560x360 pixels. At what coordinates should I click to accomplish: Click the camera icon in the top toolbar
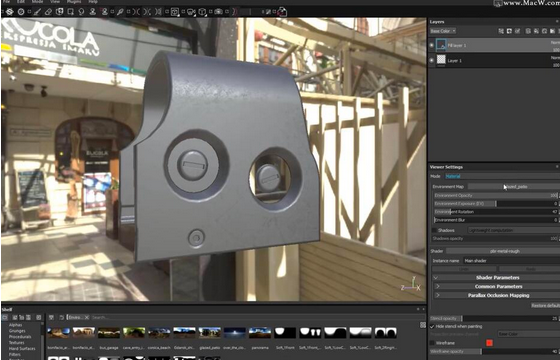(218, 12)
